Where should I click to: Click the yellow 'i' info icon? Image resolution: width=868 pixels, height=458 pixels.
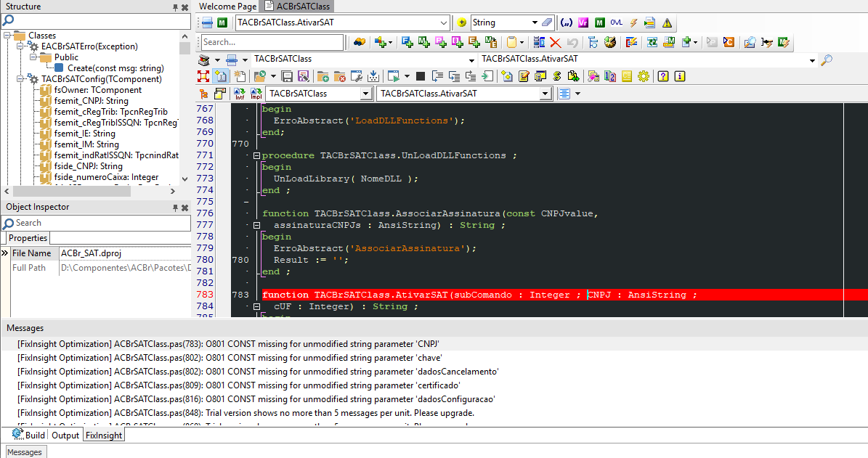680,76
